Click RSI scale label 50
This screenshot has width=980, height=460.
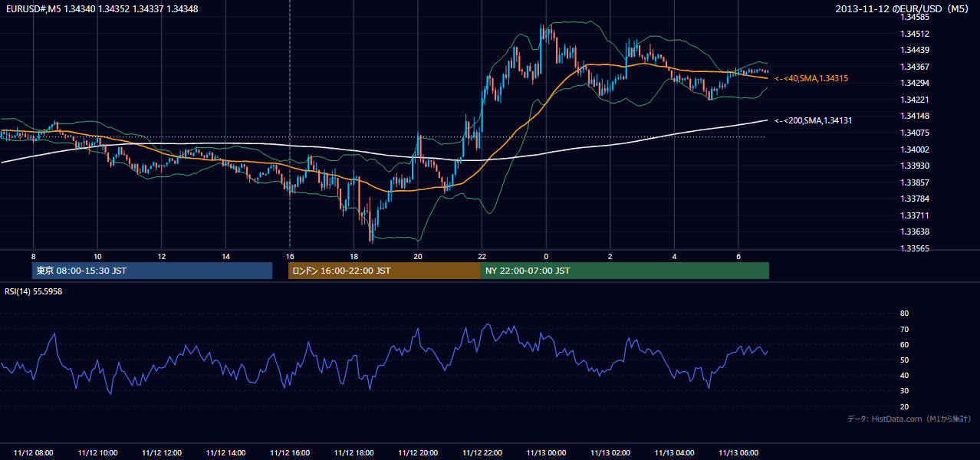click(x=904, y=360)
